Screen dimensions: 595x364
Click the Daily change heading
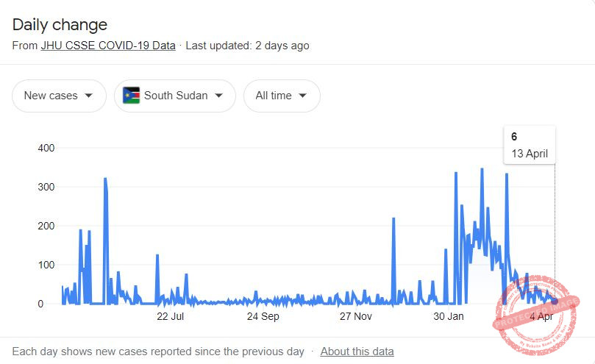60,25
